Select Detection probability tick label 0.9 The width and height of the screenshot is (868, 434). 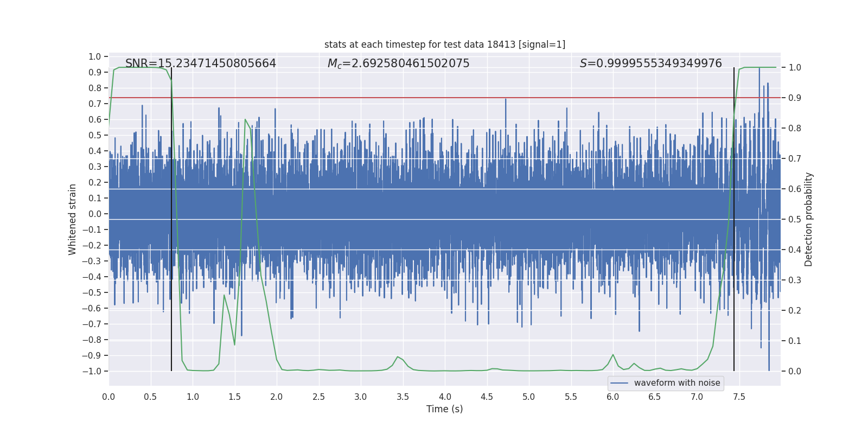coord(795,98)
